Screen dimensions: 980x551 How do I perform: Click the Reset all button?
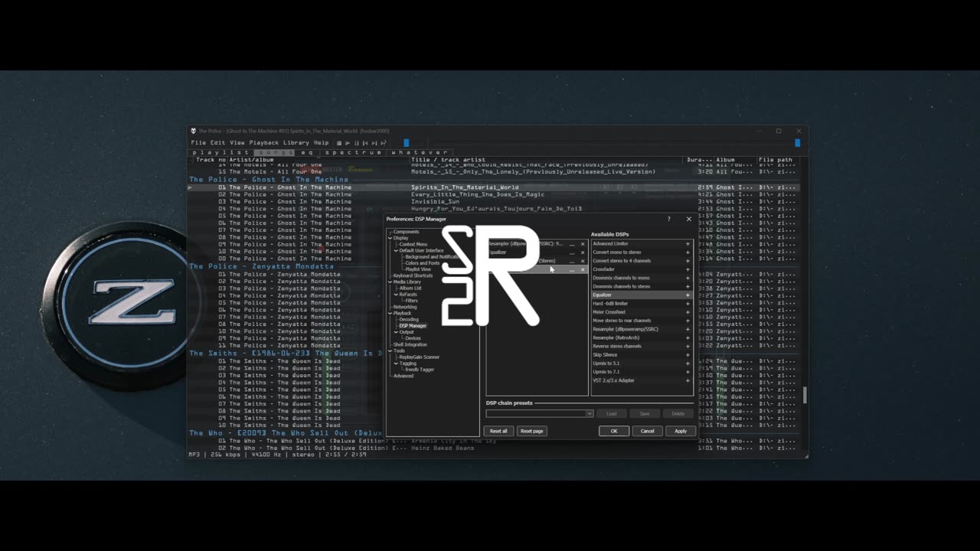[498, 431]
